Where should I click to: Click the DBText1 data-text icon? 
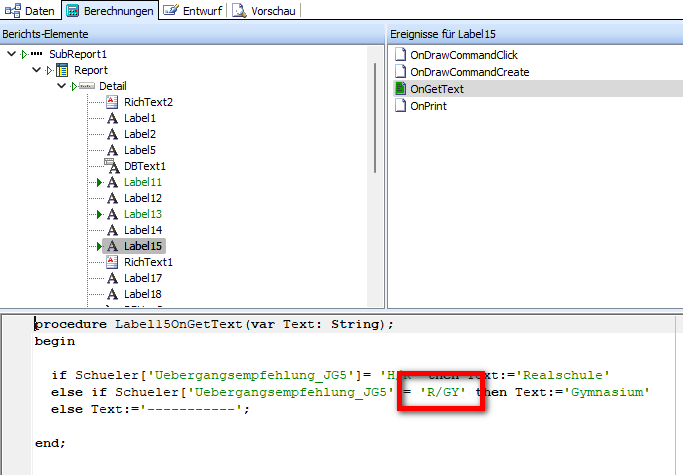112,166
